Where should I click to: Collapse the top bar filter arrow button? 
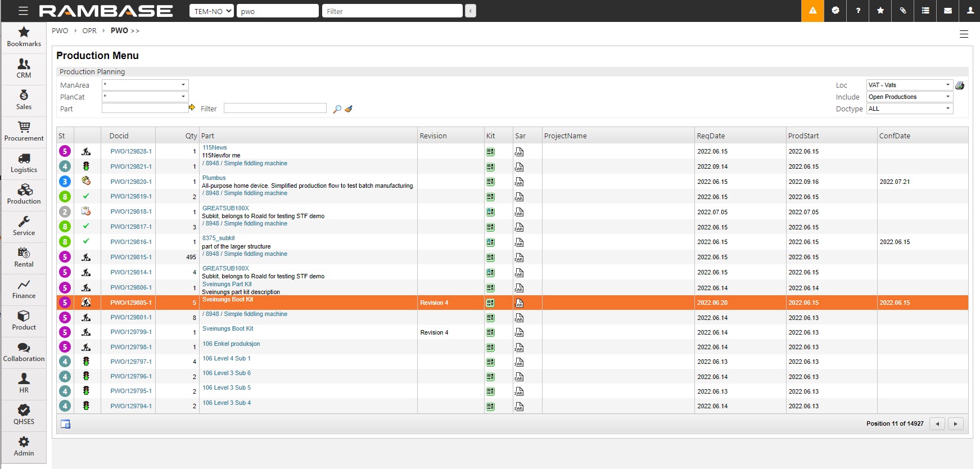tap(471, 11)
